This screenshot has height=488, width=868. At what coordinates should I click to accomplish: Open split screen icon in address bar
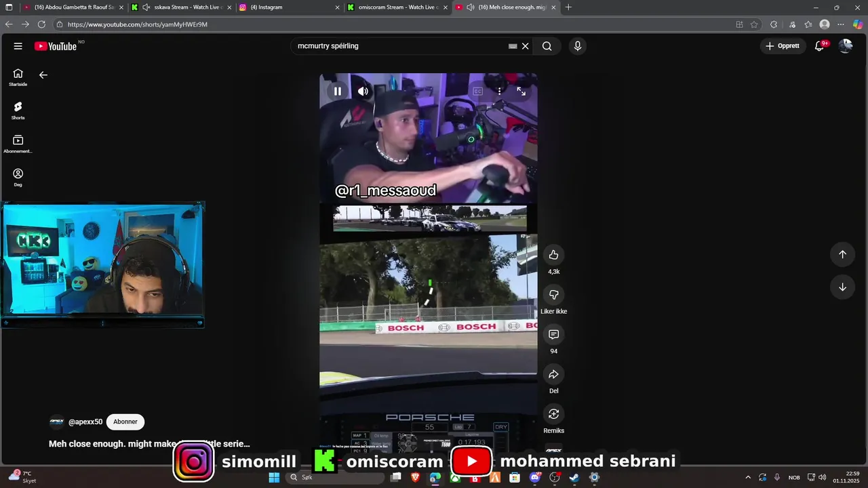[739, 24]
